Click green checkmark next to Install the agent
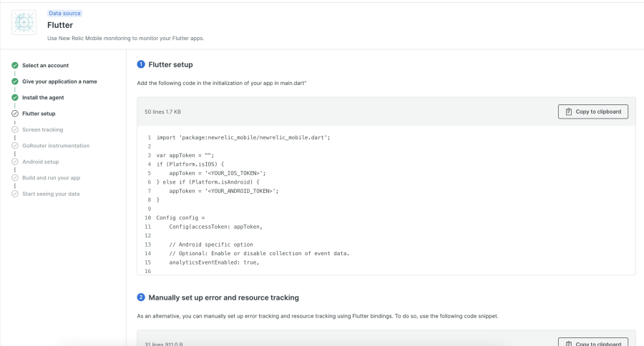The image size is (644, 346). point(15,97)
